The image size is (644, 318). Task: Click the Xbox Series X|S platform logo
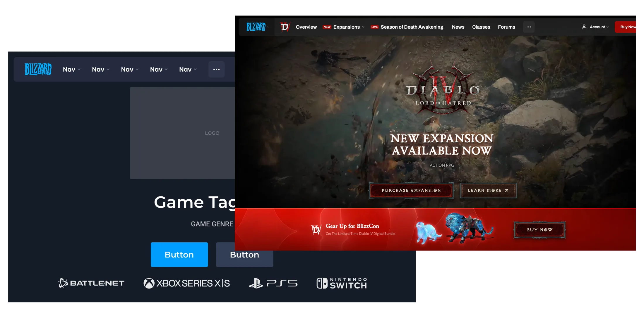187,283
